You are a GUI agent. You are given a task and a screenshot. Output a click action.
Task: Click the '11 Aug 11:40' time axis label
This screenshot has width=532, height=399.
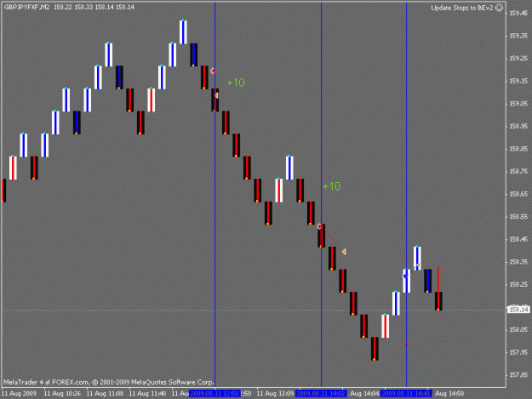tap(147, 393)
